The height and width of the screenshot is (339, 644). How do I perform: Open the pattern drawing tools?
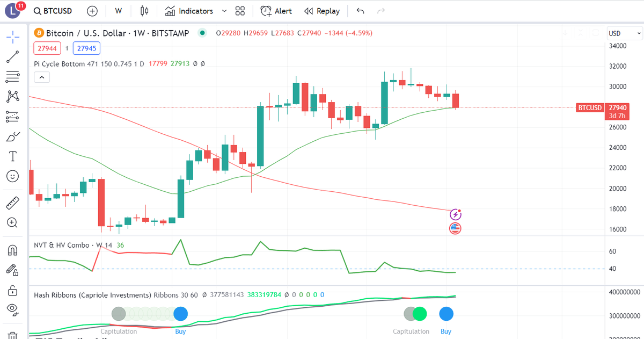[x=13, y=97]
